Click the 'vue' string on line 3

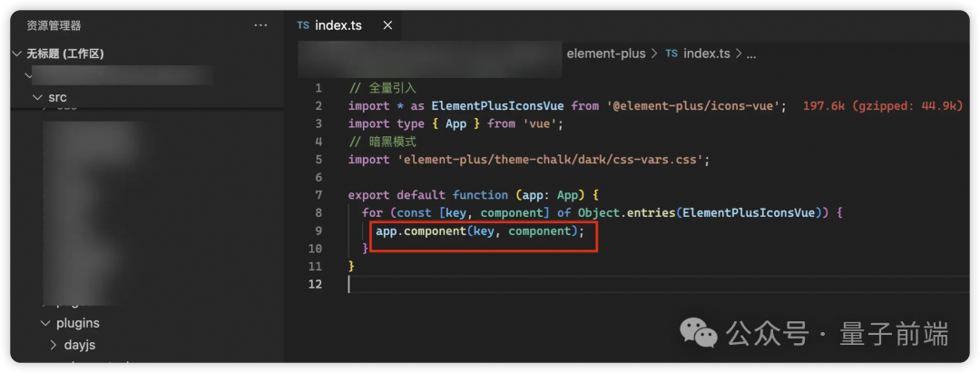539,123
